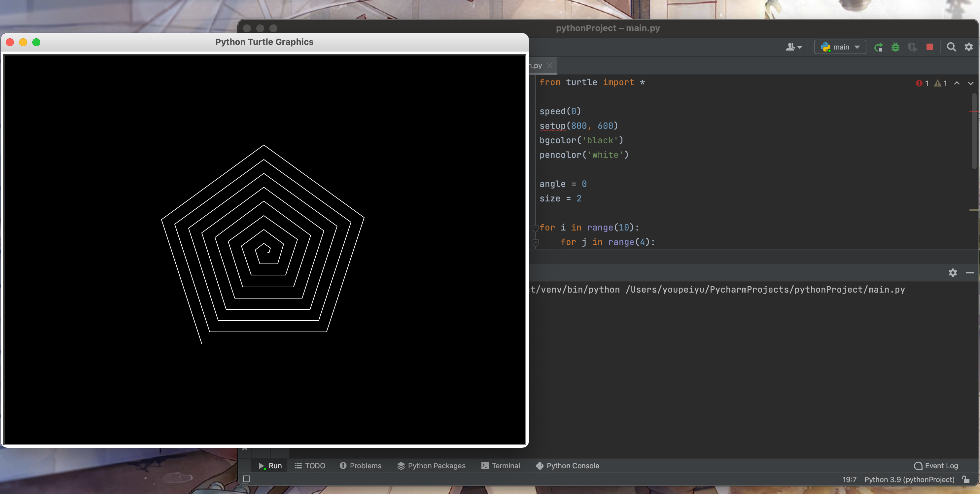980x494 pixels.
Task: Click the Rerun main button
Action: pyautogui.click(x=878, y=47)
